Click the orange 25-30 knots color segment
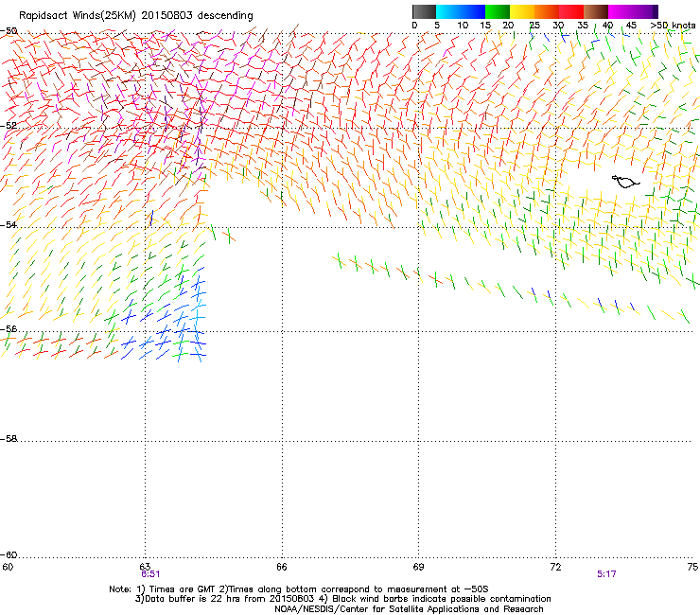 (x=547, y=11)
